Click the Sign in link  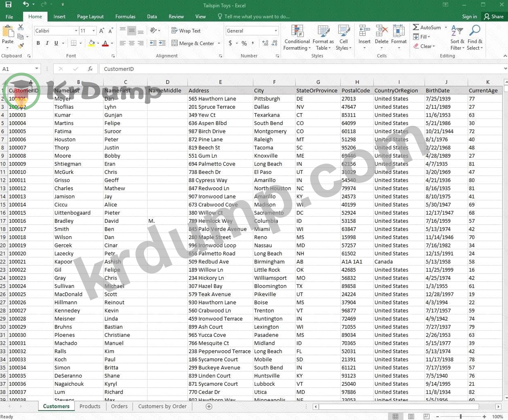(469, 17)
